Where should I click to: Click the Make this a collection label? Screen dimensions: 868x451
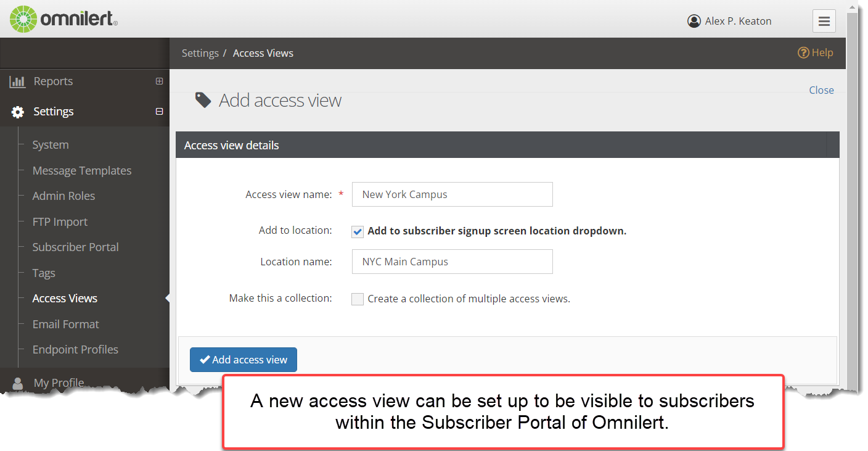280,298
